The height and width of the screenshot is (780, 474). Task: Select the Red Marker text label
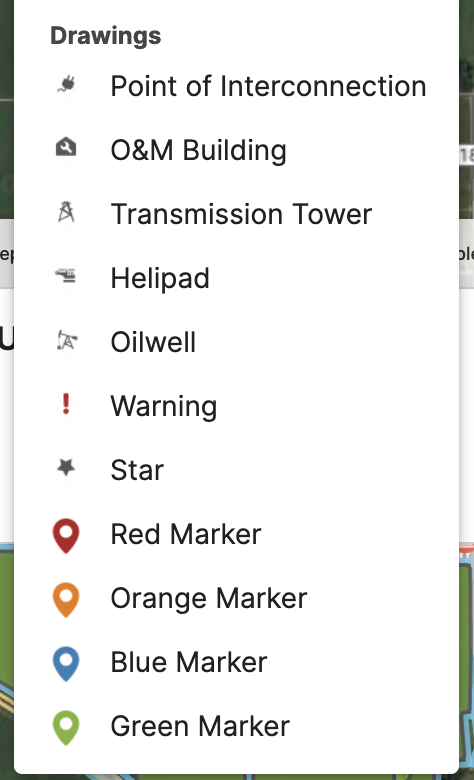pos(186,534)
